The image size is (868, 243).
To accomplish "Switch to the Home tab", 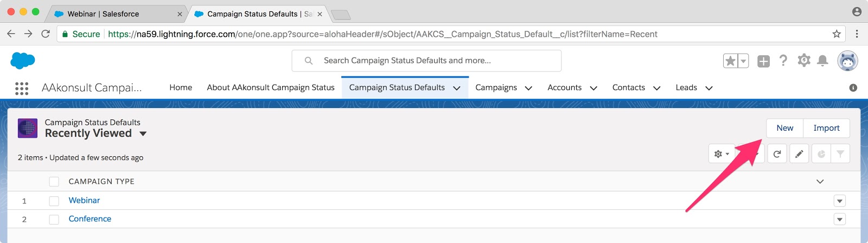I will (181, 87).
